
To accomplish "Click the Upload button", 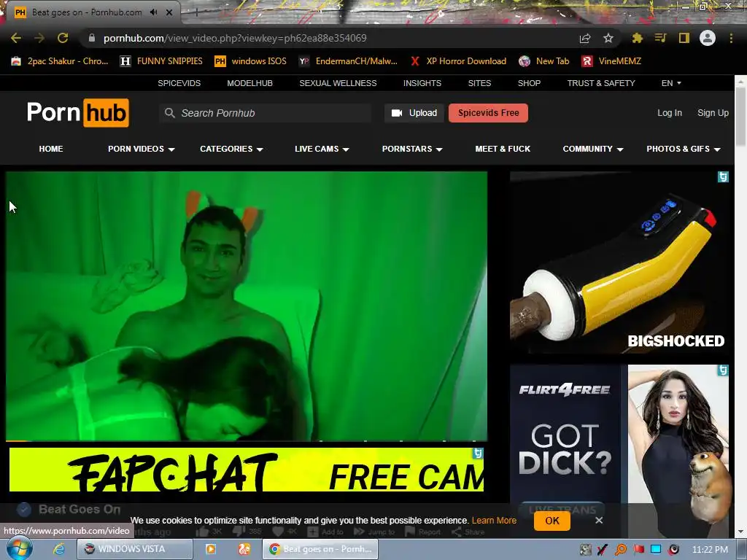I will (x=414, y=113).
